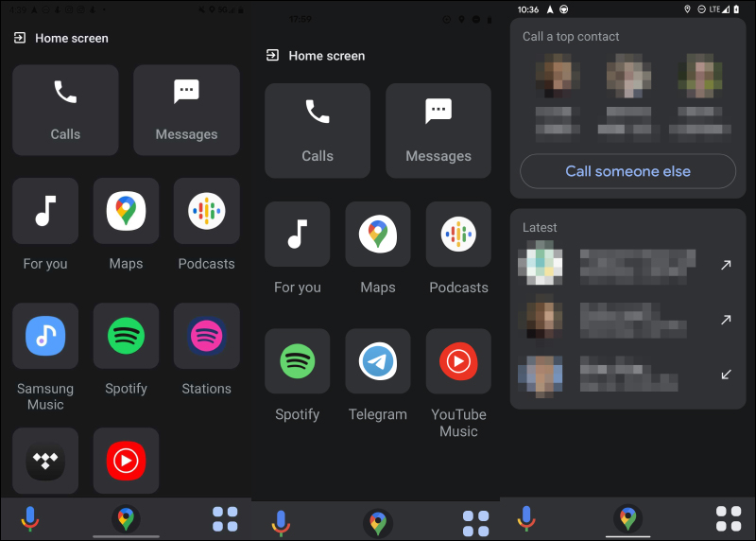Tap battery icon in right status bar
756x541 pixels.
click(x=736, y=9)
